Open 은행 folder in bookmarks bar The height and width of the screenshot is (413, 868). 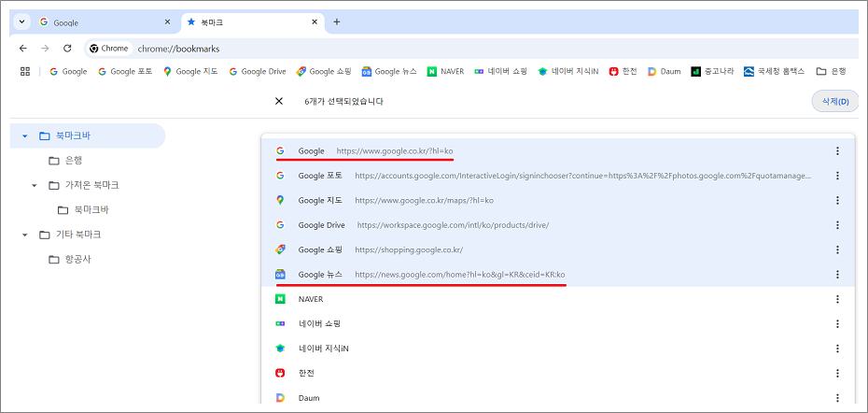[832, 72]
